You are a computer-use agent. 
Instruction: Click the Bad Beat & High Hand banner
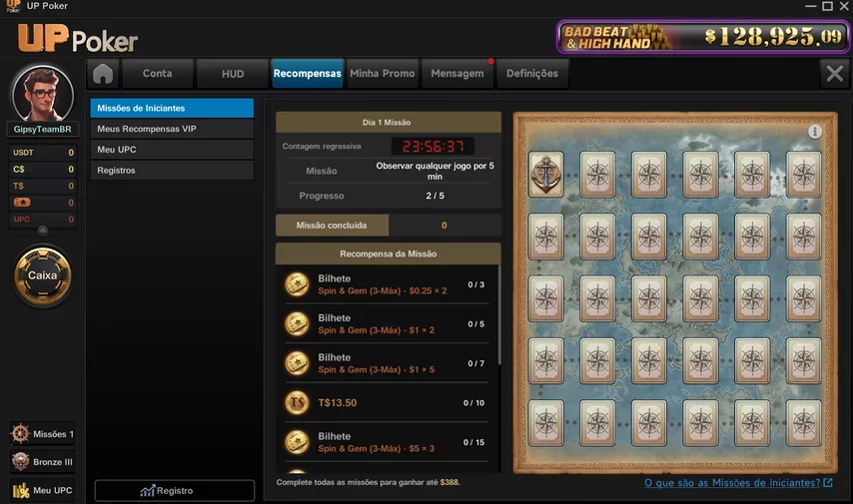[703, 37]
